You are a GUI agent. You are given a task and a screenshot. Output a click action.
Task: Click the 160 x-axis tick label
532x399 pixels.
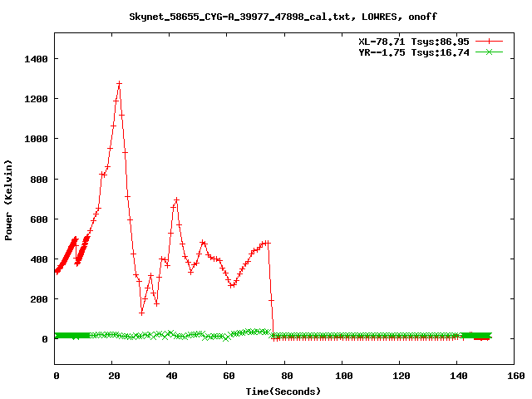516,376
